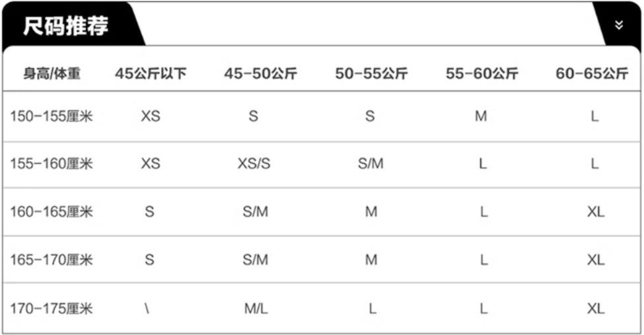Choose the 50-55公斤 column header
The image size is (644, 335).
(371, 73)
